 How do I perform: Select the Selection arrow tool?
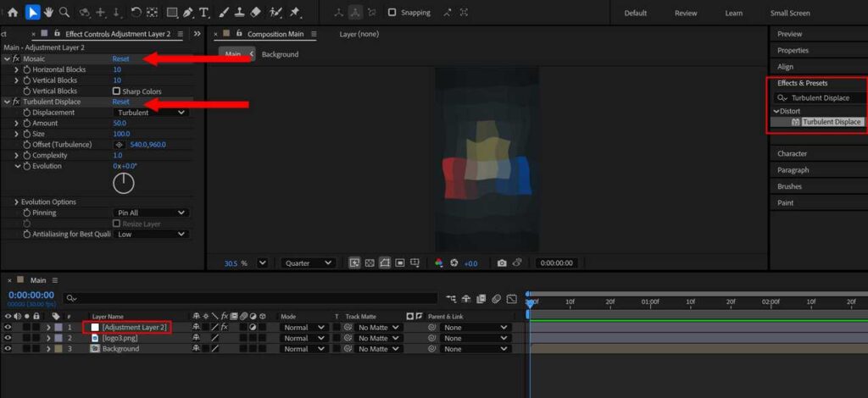(32, 12)
